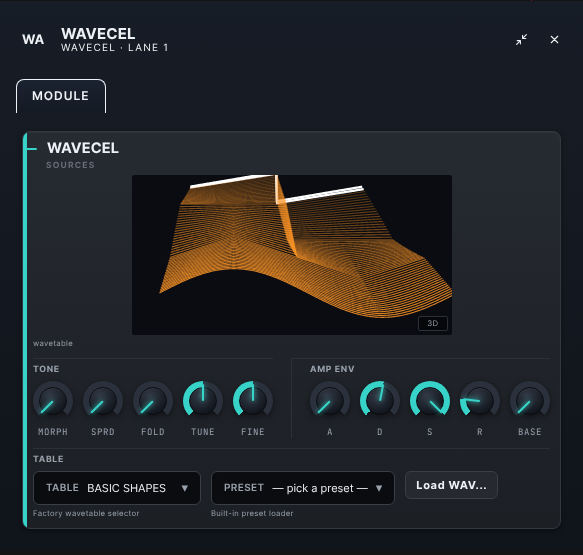Click the teal collapse marker beside WAVECEL
The width and height of the screenshot is (583, 555).
coord(32,149)
